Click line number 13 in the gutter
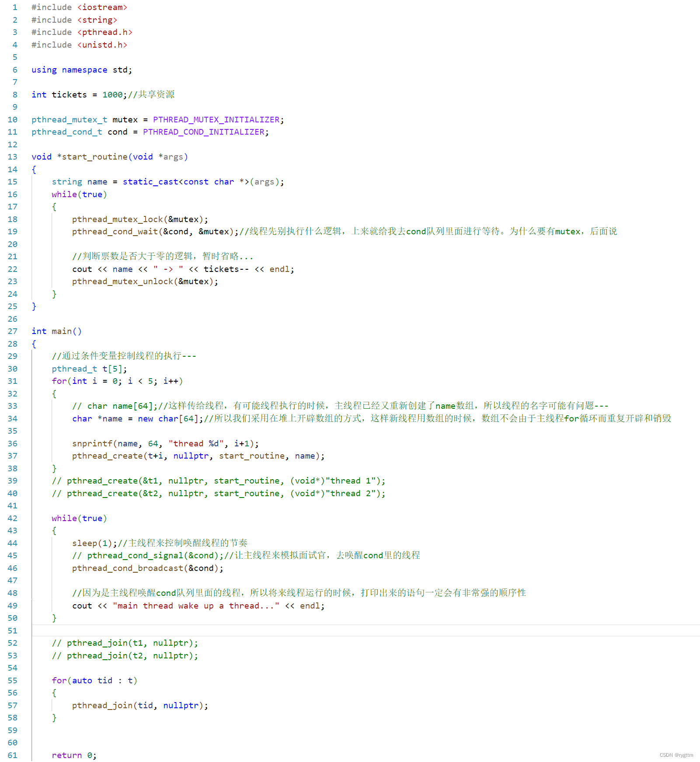Viewport: 700px width, 762px height. tap(12, 157)
